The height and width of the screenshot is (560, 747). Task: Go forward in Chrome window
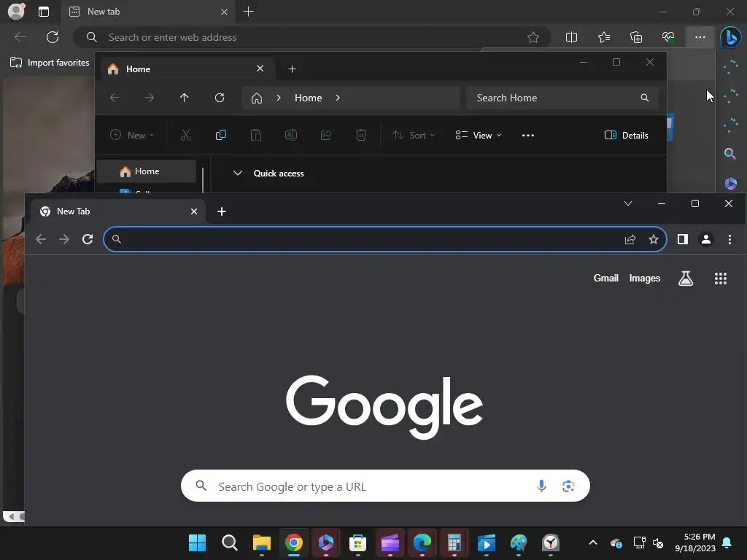click(x=64, y=239)
